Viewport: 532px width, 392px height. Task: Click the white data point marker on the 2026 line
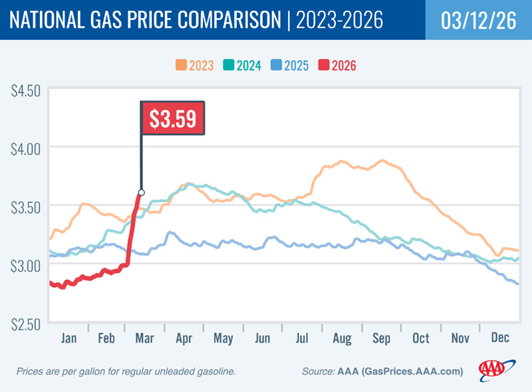(141, 193)
